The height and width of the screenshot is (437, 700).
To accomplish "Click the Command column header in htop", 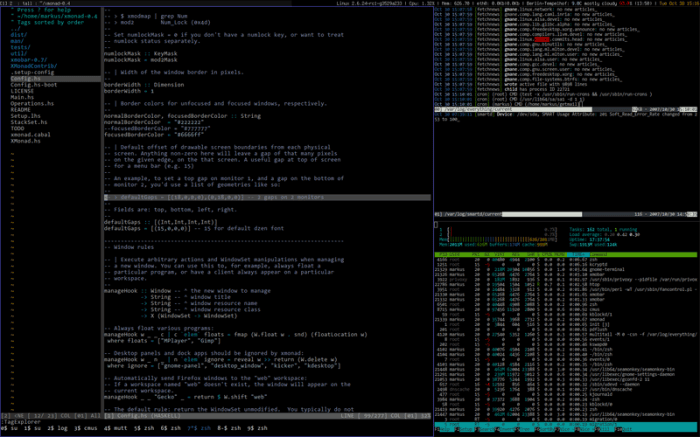I will pyautogui.click(x=599, y=254).
